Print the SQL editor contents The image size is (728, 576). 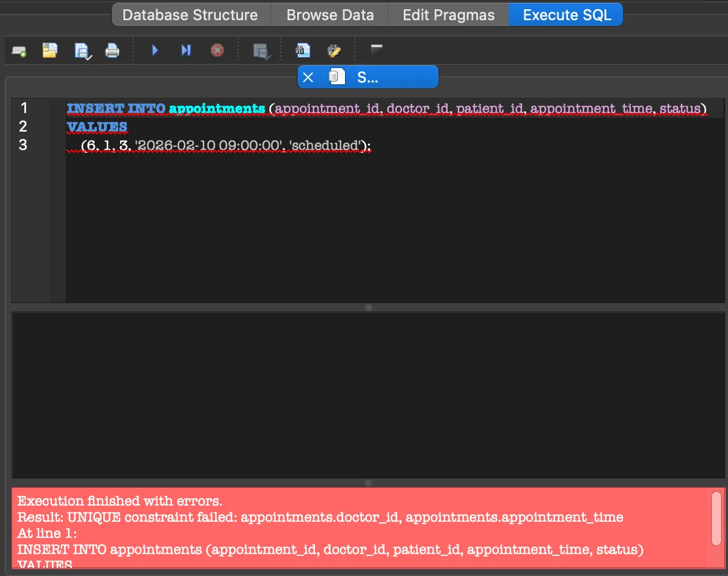pyautogui.click(x=112, y=51)
